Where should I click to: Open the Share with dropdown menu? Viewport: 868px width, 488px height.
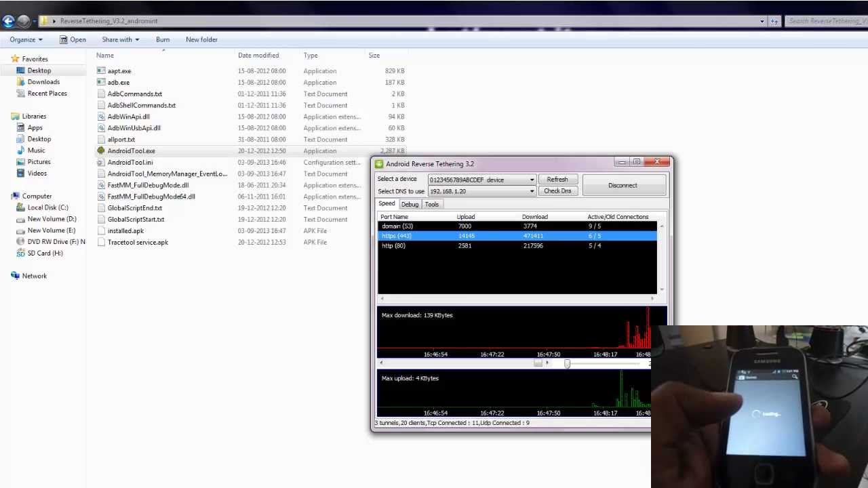(x=120, y=40)
